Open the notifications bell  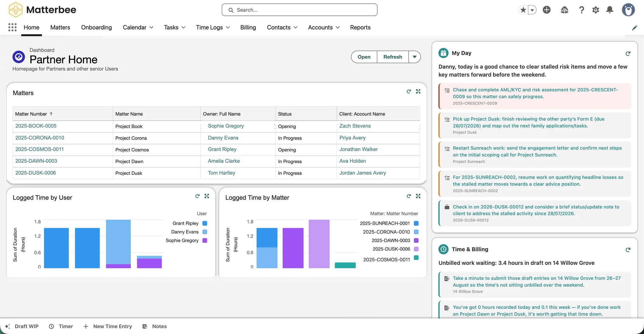[610, 10]
